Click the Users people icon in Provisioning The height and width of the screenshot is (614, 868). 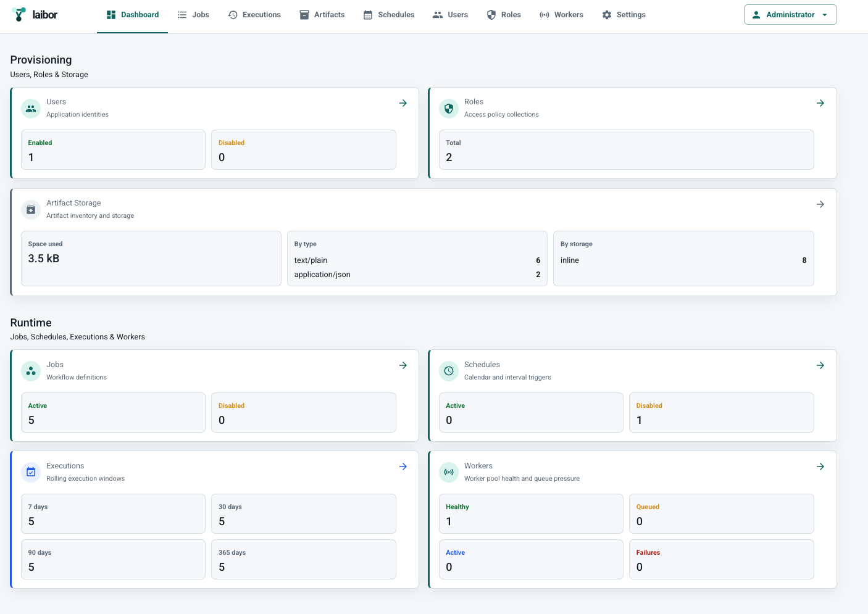(31, 108)
